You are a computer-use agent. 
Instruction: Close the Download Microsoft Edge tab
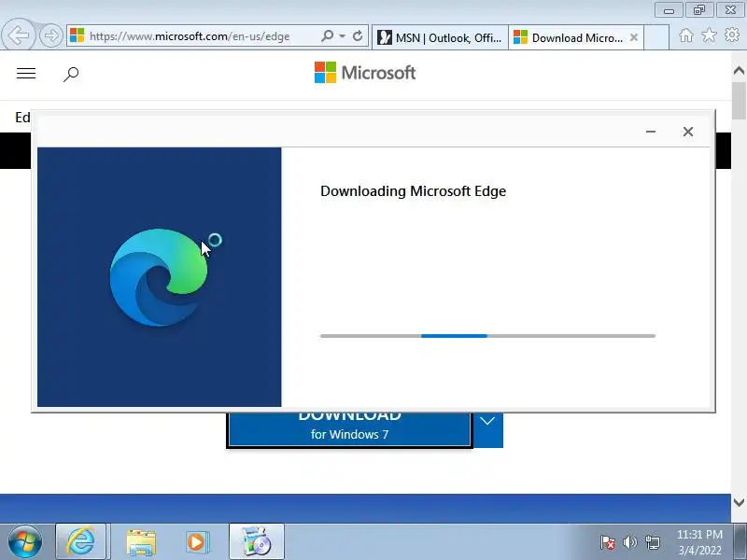pos(634,37)
